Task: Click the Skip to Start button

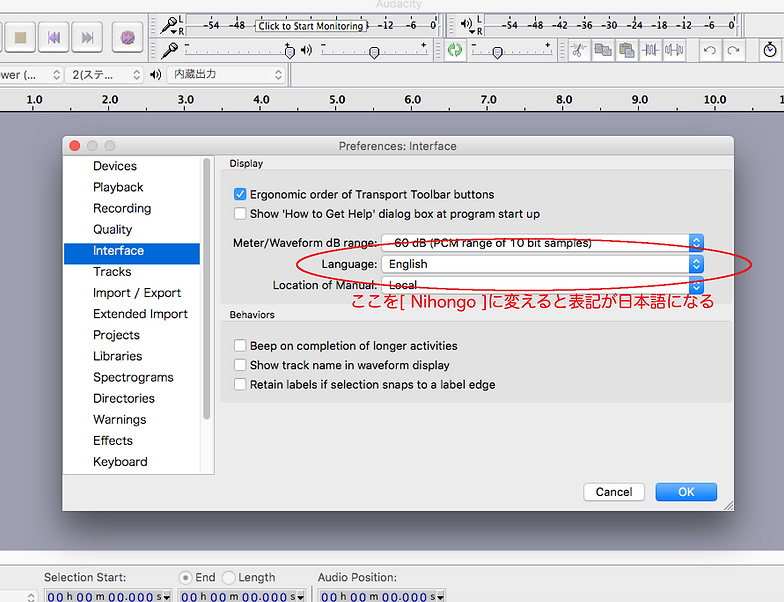Action: [54, 37]
